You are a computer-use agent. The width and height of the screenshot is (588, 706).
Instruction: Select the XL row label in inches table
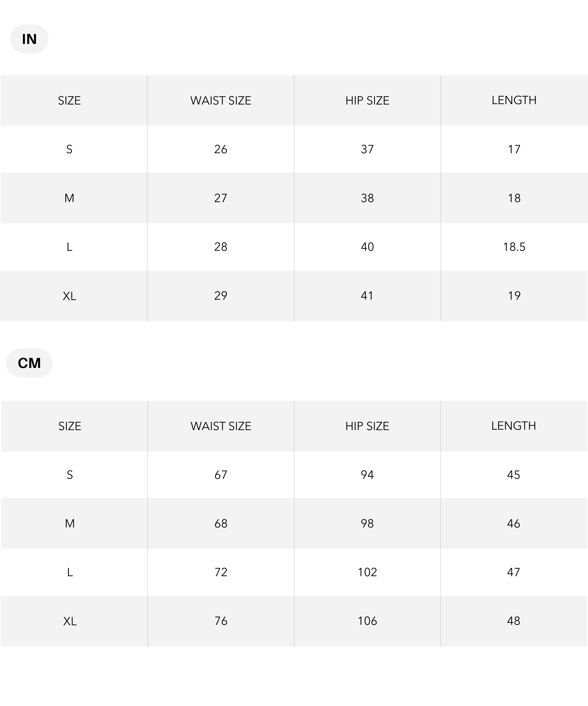[x=69, y=296]
